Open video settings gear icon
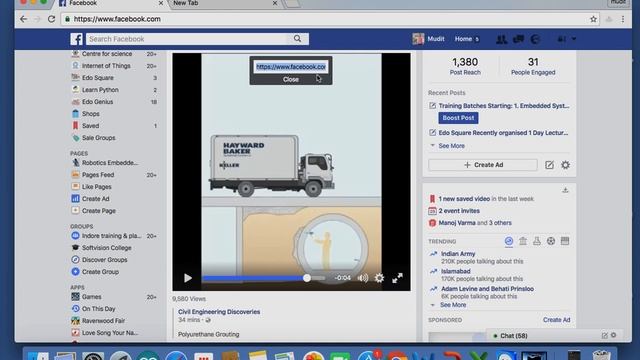Viewport: 640px width, 360px height. tap(379, 278)
